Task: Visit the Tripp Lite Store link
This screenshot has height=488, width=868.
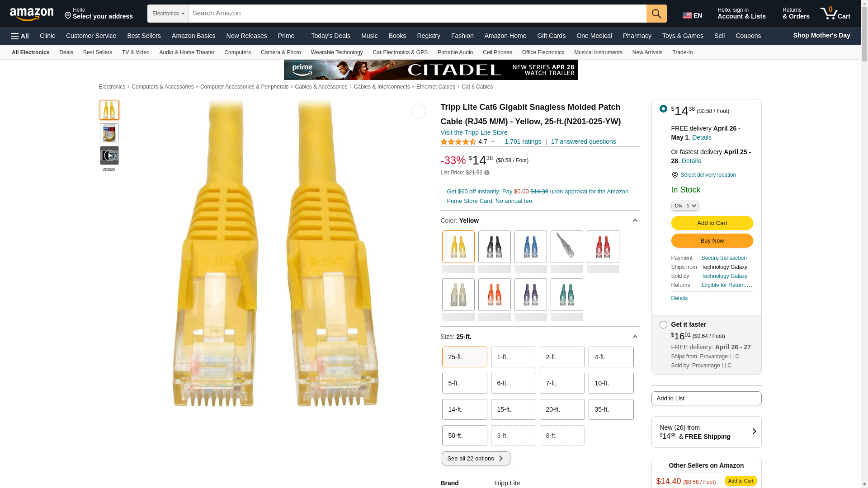Action: 474,132
